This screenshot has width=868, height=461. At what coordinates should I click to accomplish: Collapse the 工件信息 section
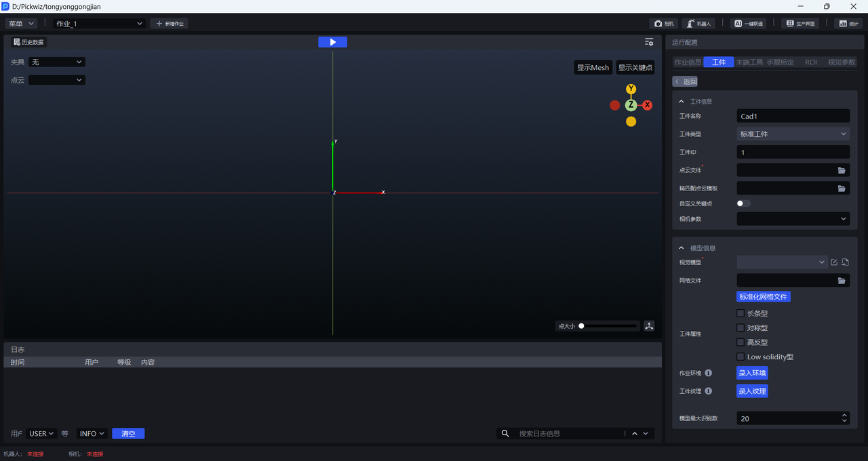pyautogui.click(x=682, y=101)
